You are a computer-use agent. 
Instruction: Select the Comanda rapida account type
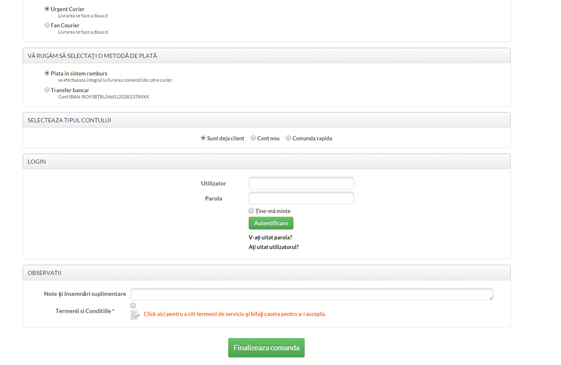click(x=288, y=138)
